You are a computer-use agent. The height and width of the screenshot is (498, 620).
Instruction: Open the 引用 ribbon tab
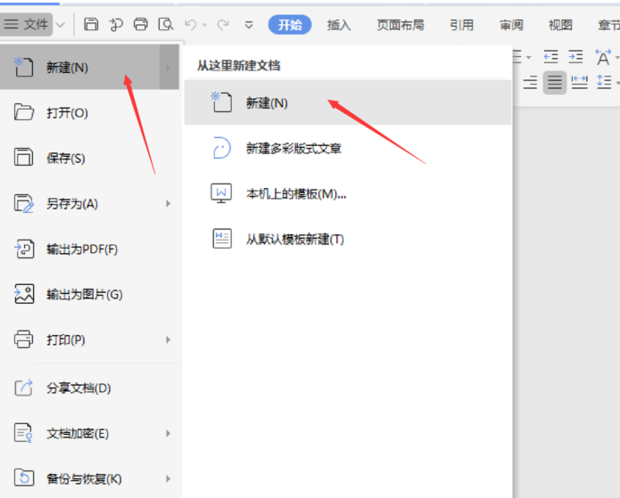pos(461,25)
